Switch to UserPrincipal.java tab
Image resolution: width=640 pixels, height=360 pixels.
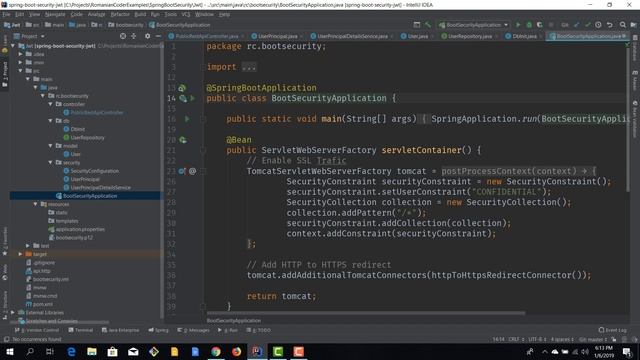pyautogui.click(x=278, y=36)
